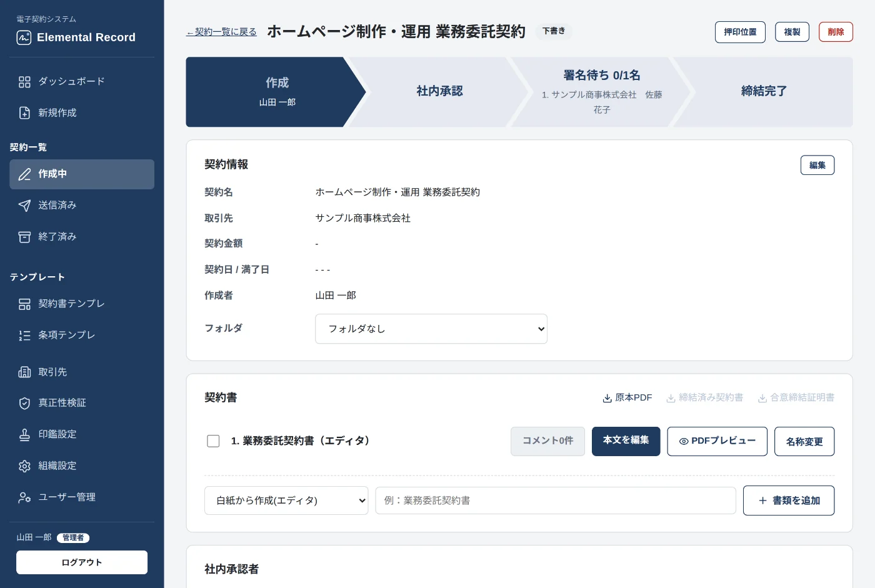Click the 書類を追加 button
This screenshot has height=588, width=875.
click(789, 501)
